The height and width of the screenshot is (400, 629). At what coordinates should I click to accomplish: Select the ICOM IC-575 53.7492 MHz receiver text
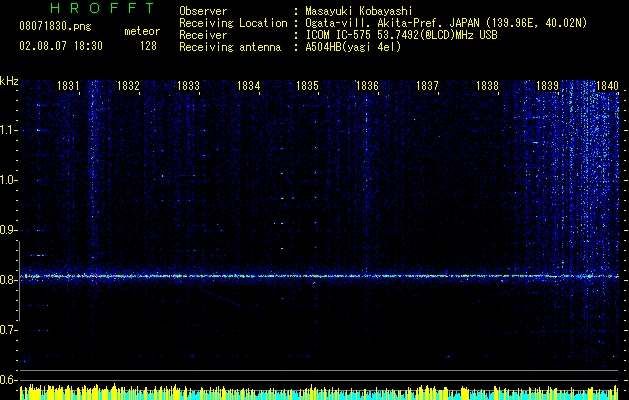click(x=401, y=35)
